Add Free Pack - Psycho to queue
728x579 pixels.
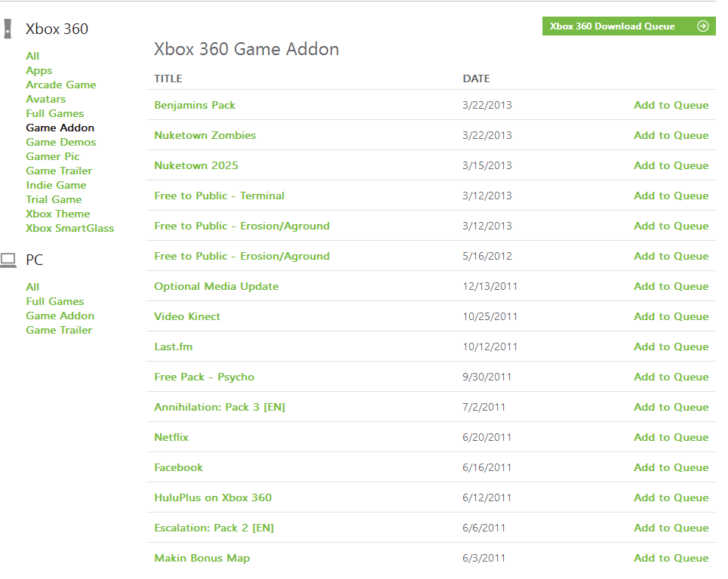pyautogui.click(x=671, y=377)
